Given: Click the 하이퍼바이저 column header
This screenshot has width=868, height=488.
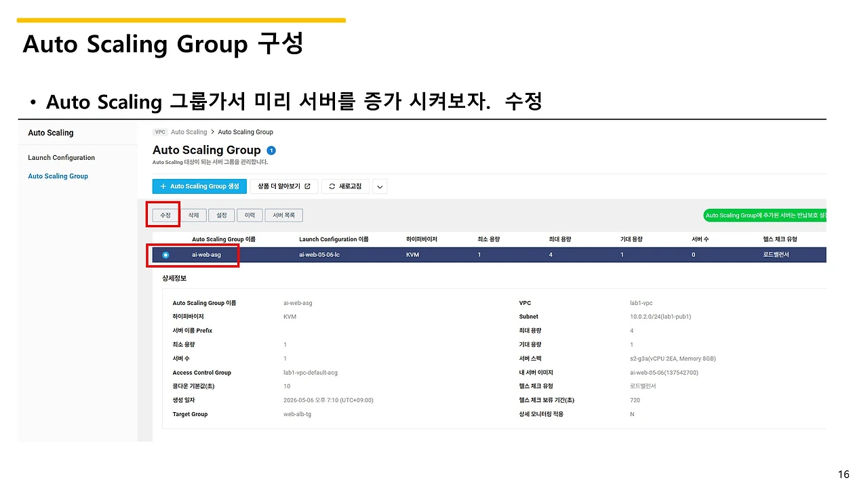Looking at the screenshot, I should (x=422, y=239).
